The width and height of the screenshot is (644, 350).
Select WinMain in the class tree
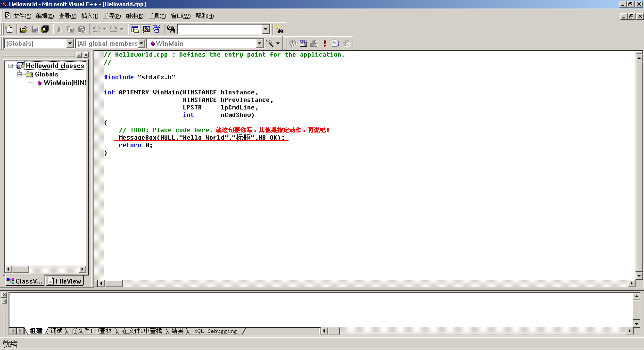tap(65, 83)
